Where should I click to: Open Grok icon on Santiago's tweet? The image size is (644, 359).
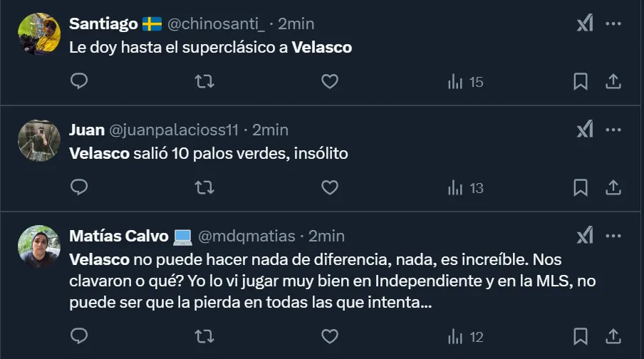pyautogui.click(x=584, y=24)
